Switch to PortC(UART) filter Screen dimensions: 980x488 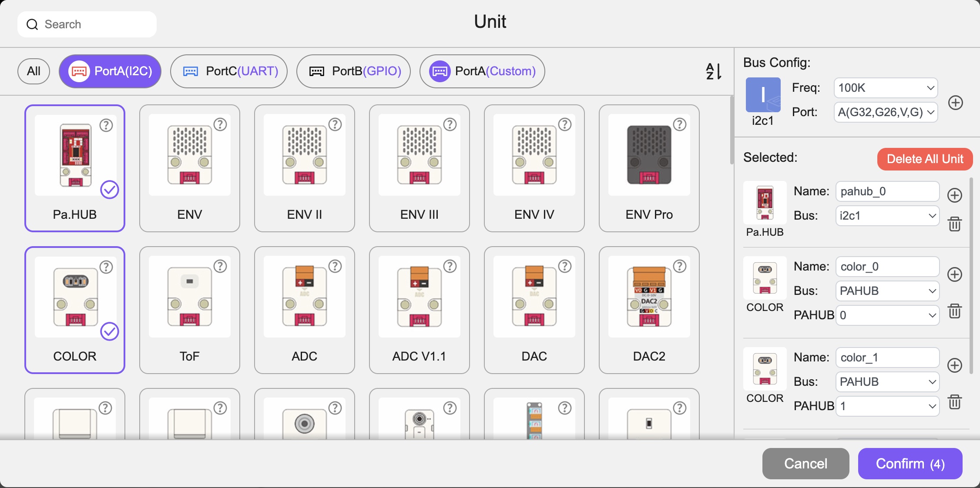(229, 71)
